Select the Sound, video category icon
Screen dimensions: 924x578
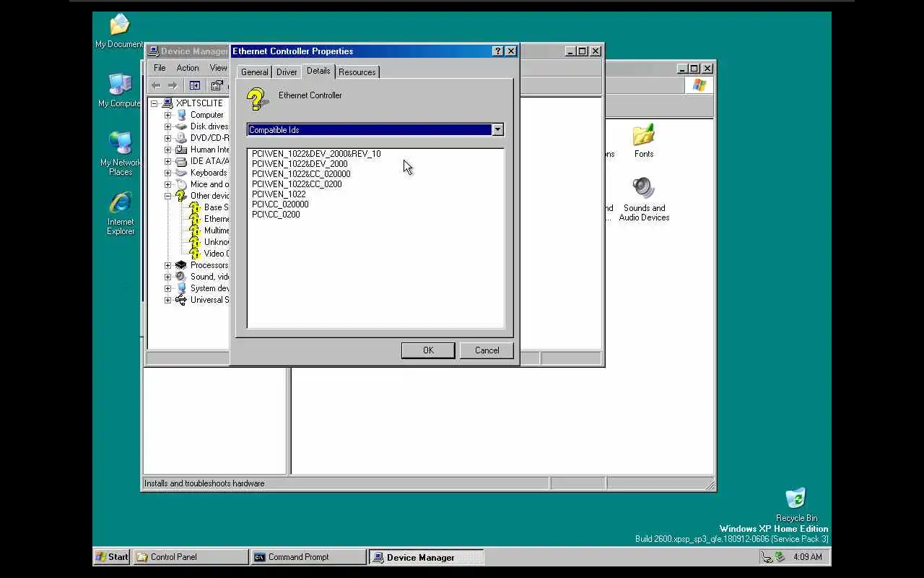coord(181,277)
